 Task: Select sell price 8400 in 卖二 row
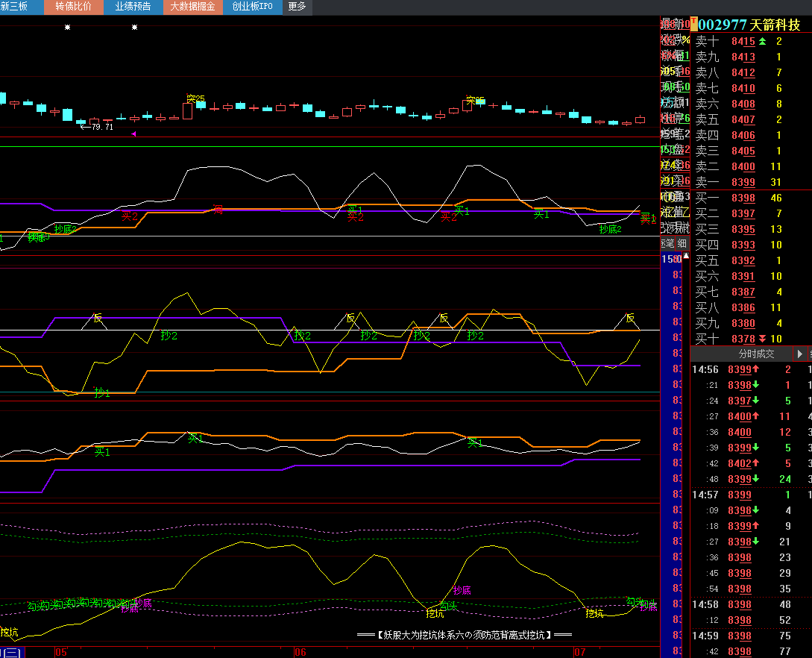click(x=743, y=167)
